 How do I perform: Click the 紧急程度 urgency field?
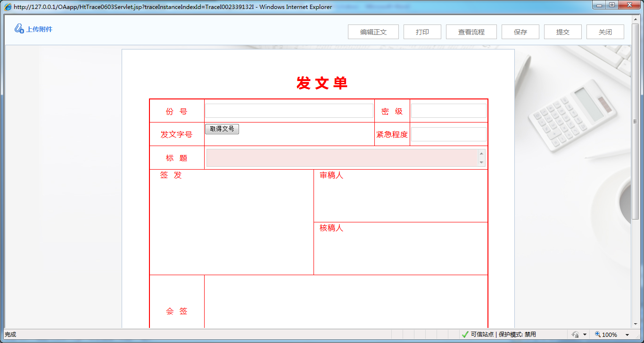448,134
